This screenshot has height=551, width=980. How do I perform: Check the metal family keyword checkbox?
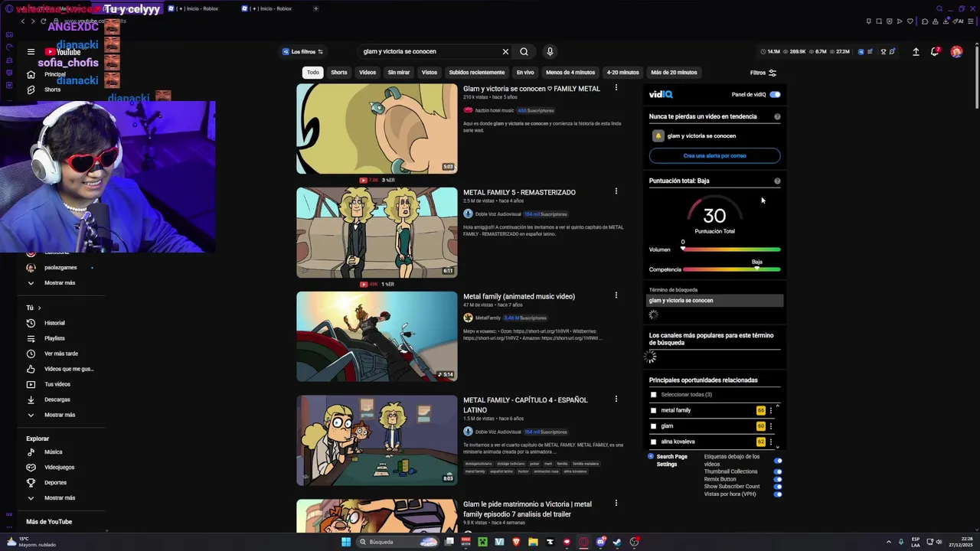653,410
